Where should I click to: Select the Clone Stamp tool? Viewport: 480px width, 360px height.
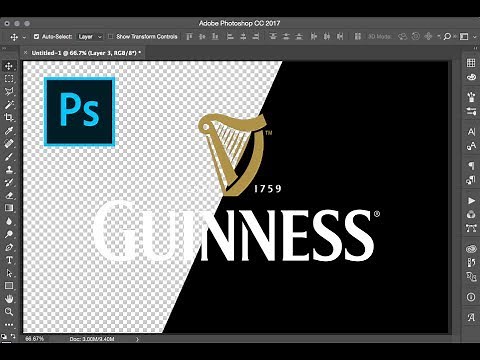click(9, 169)
